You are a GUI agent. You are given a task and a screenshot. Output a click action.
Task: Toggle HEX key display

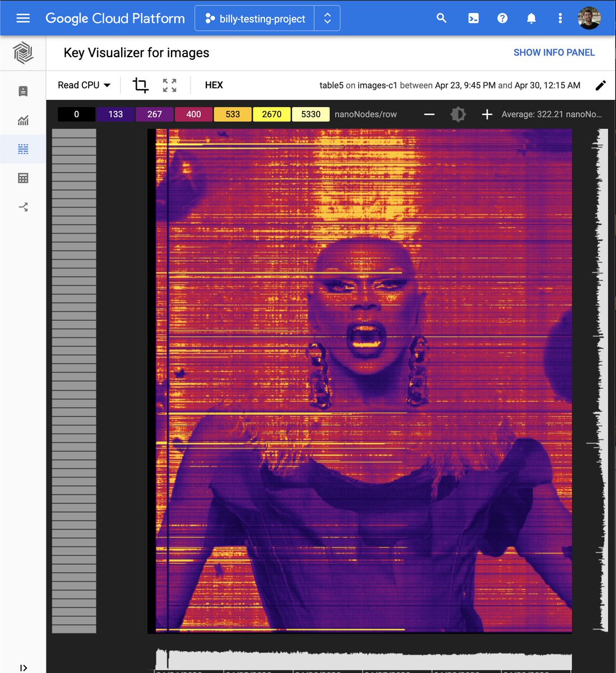click(214, 85)
